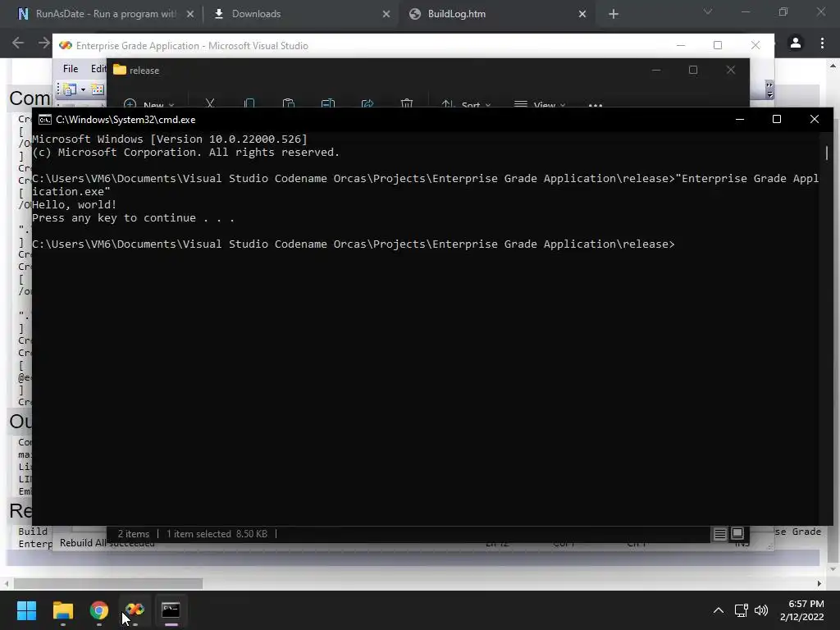
Task: Click the paste icon in the release Explorer window
Action: coord(288,103)
